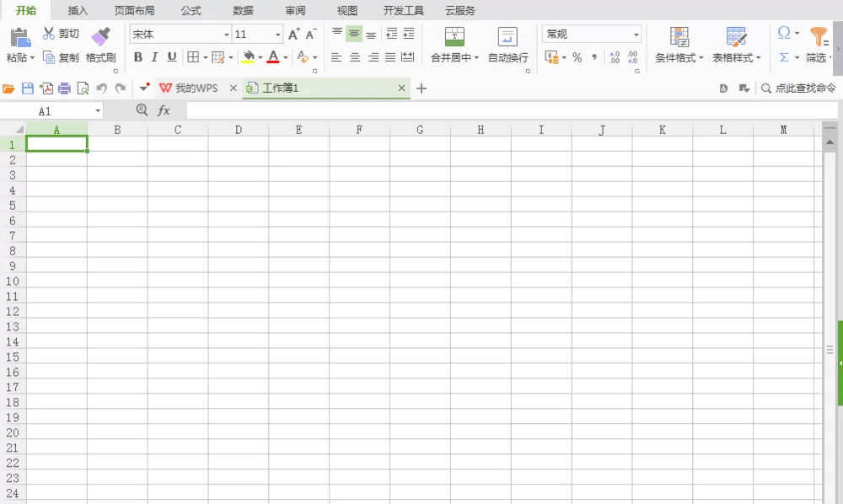
Task: Click the formula bar input field
Action: point(512,110)
